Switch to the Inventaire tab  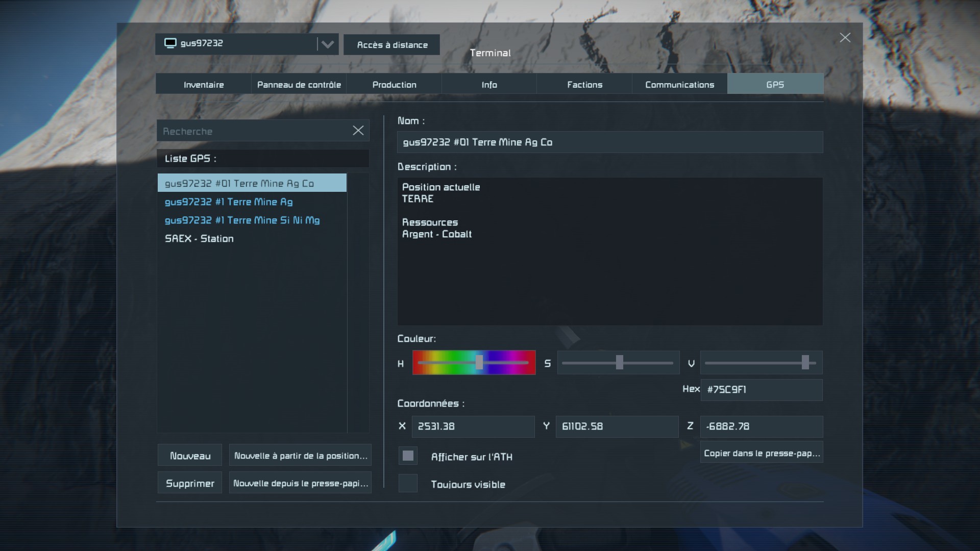coord(204,85)
